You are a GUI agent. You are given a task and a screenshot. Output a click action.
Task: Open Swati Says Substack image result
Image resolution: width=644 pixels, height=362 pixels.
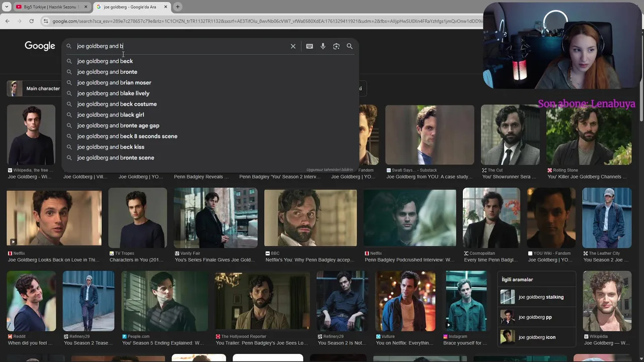pyautogui.click(x=430, y=135)
